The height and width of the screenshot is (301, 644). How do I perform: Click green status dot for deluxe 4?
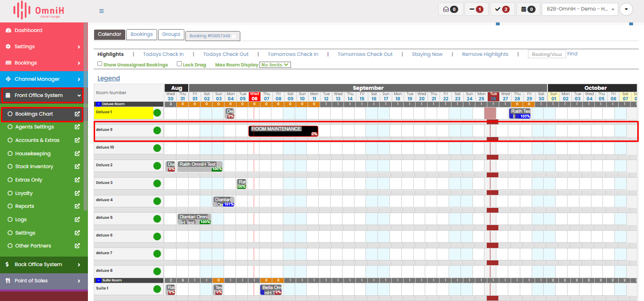point(157,201)
